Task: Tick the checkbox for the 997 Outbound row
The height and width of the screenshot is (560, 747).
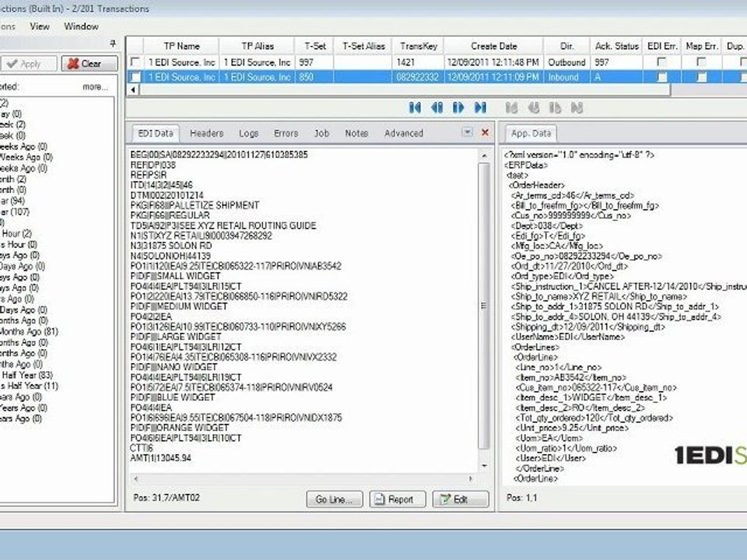Action: coord(135,62)
